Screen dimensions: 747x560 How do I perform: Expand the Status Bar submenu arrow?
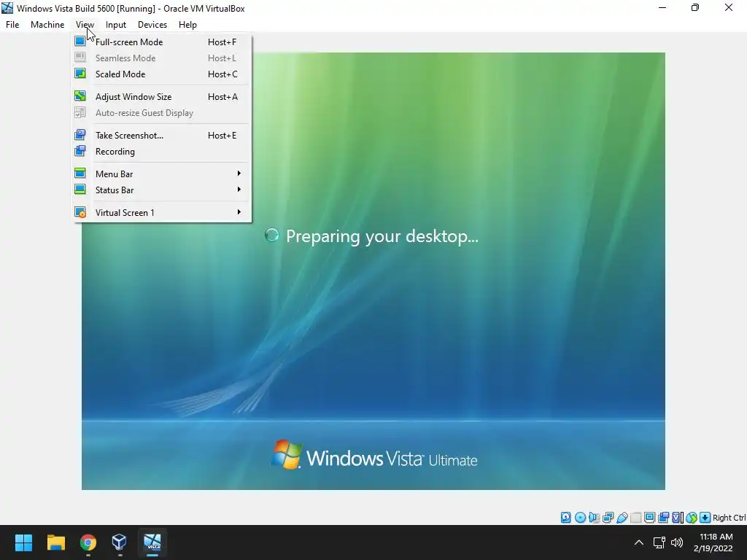(x=239, y=190)
